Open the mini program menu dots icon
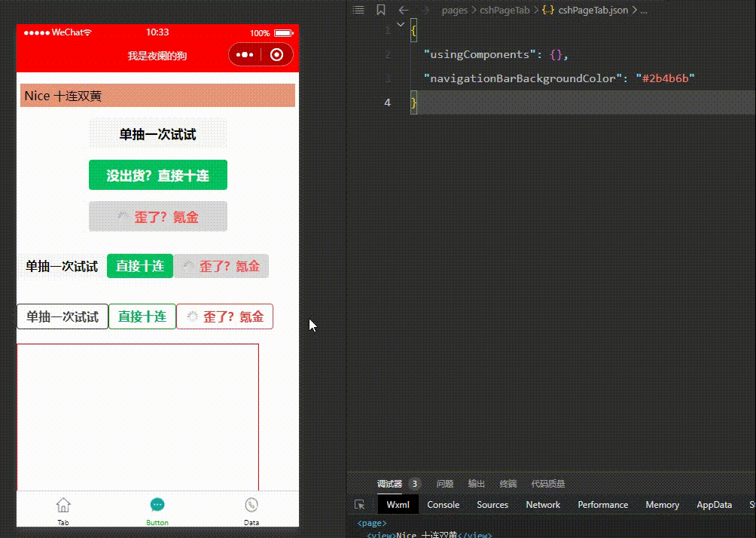The height and width of the screenshot is (538, 756). (245, 55)
